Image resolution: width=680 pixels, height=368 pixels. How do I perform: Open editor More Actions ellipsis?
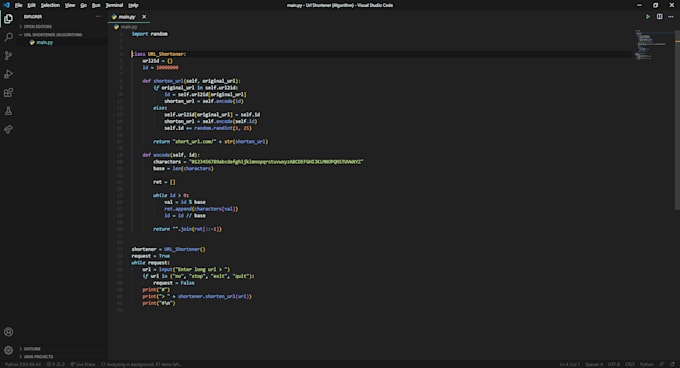click(x=671, y=16)
